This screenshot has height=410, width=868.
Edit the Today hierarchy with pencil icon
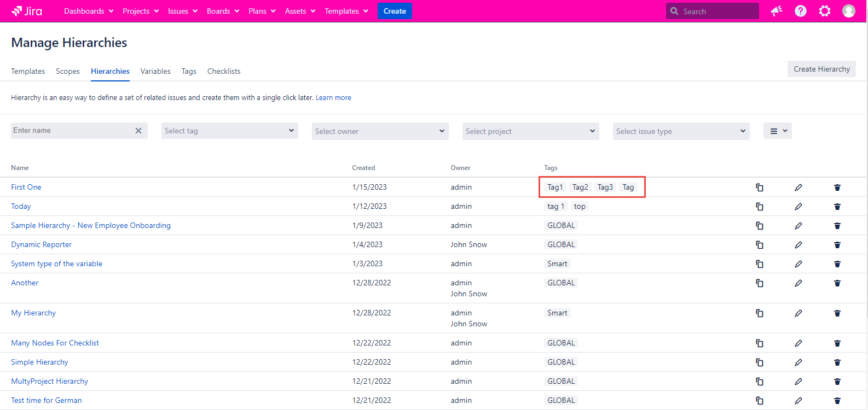798,207
